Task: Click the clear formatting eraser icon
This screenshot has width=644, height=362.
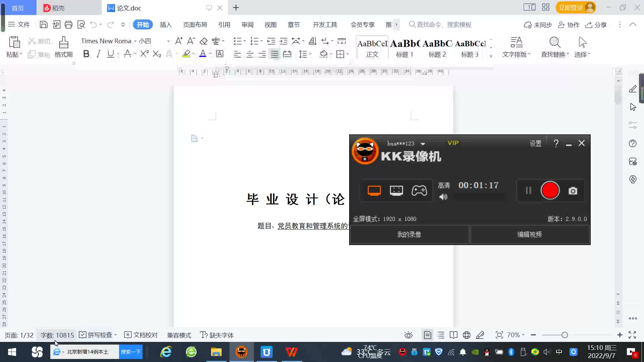Action: pos(204,41)
